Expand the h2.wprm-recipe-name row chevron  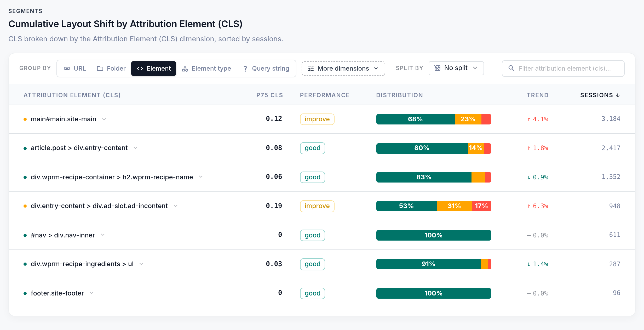[x=201, y=177]
